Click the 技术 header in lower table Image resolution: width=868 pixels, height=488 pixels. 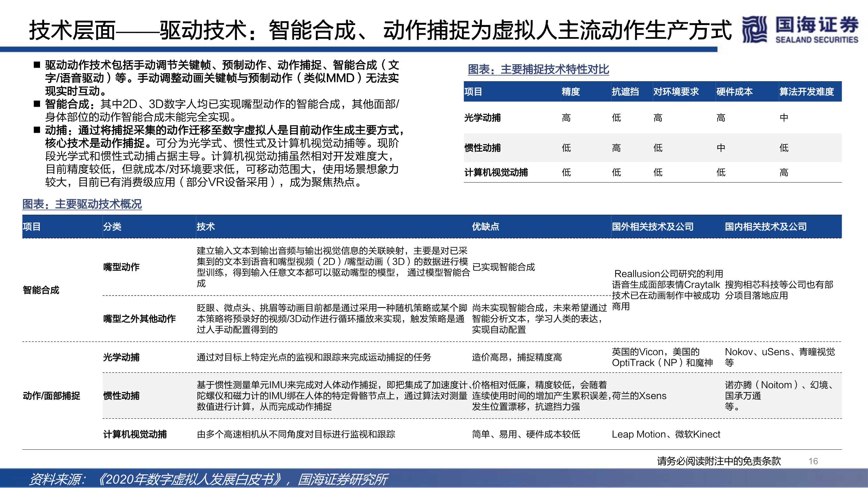(x=205, y=227)
